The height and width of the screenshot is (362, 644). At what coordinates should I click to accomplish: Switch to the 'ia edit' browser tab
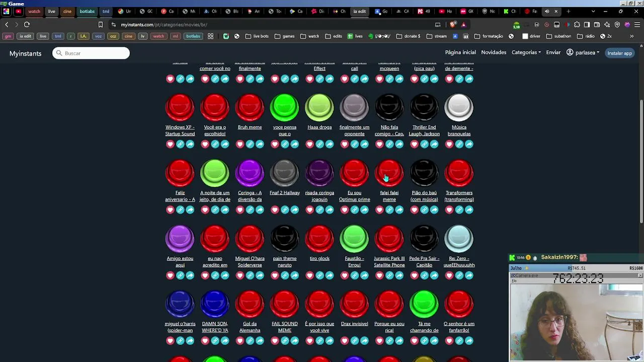tap(359, 11)
